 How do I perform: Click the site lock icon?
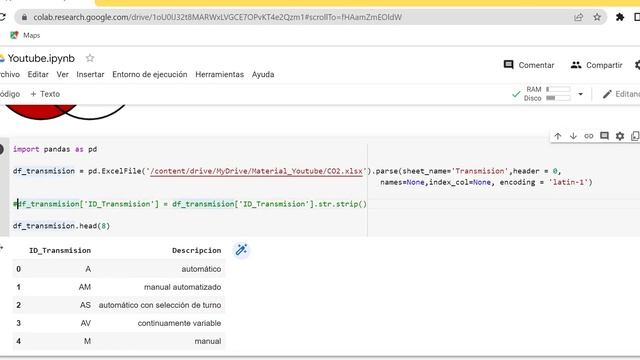[x=24, y=17]
